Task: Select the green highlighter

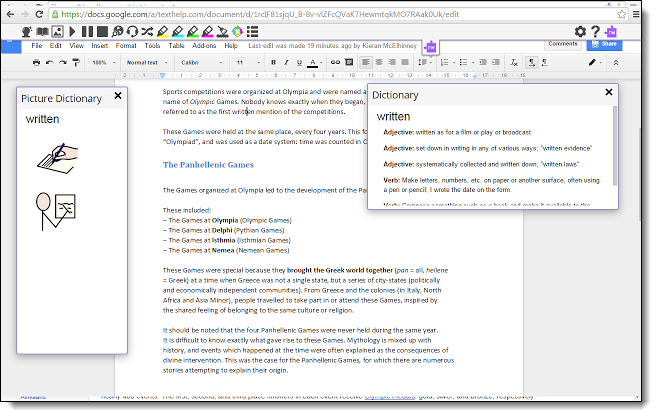Action: click(x=193, y=32)
